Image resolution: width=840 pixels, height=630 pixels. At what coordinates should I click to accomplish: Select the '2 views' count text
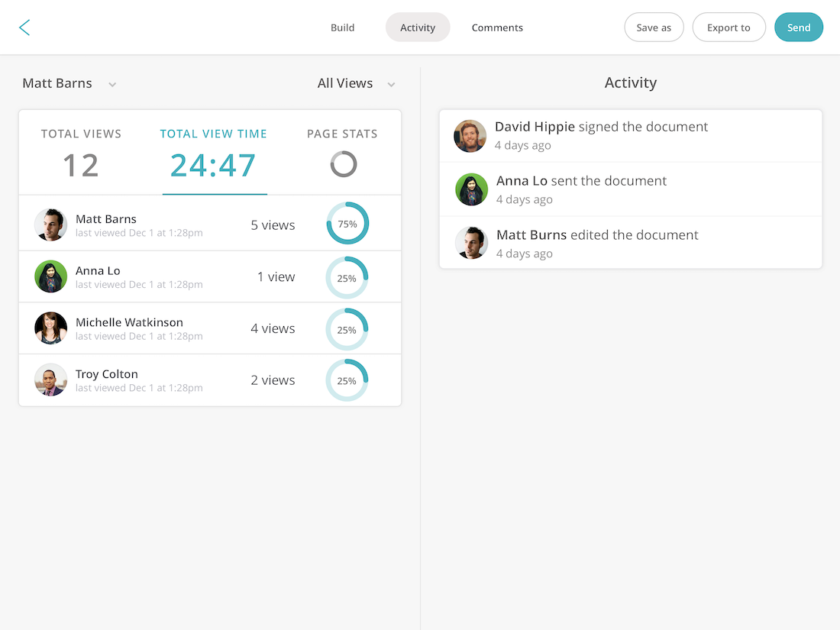pyautogui.click(x=273, y=380)
